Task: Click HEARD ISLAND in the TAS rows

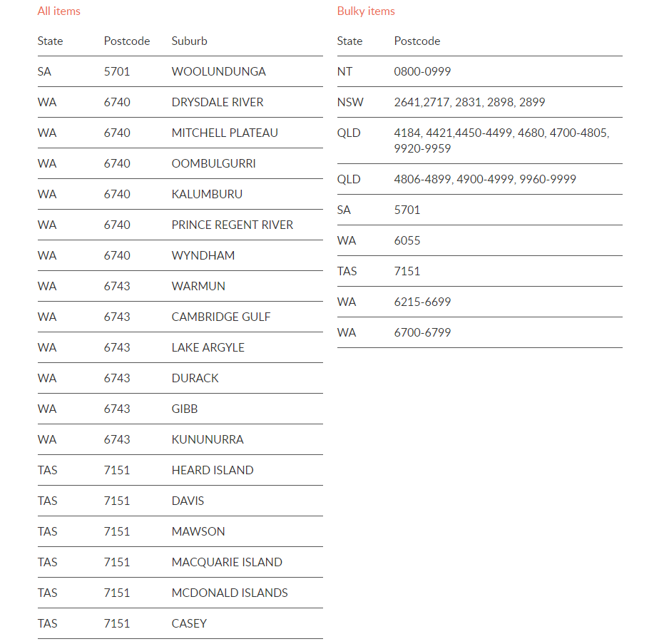Action: point(213,470)
